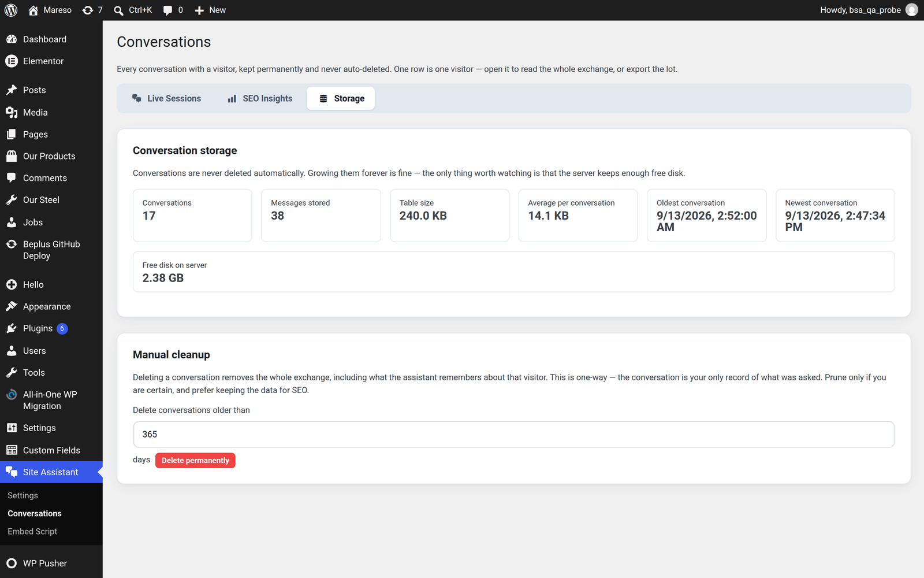This screenshot has width=924, height=578.
Task: Click the days input field showing 365
Action: 514,435
